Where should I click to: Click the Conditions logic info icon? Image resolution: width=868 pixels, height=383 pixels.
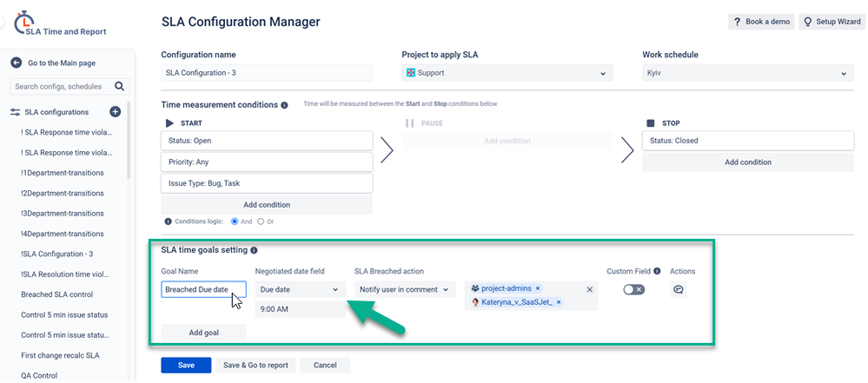[168, 221]
